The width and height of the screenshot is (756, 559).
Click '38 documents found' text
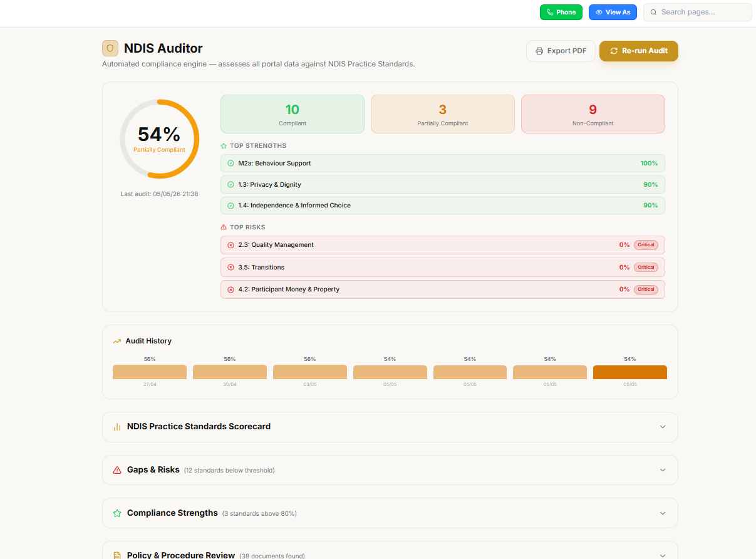(x=272, y=556)
